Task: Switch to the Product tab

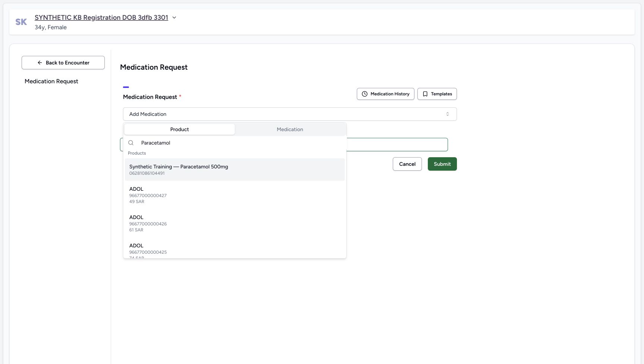Action: point(180,129)
